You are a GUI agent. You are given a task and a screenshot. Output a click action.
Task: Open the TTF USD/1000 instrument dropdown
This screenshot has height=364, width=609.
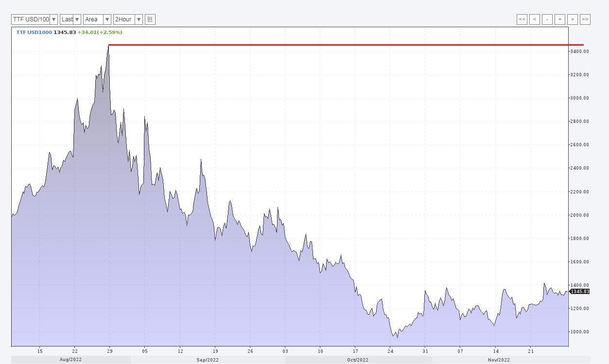[x=35, y=19]
